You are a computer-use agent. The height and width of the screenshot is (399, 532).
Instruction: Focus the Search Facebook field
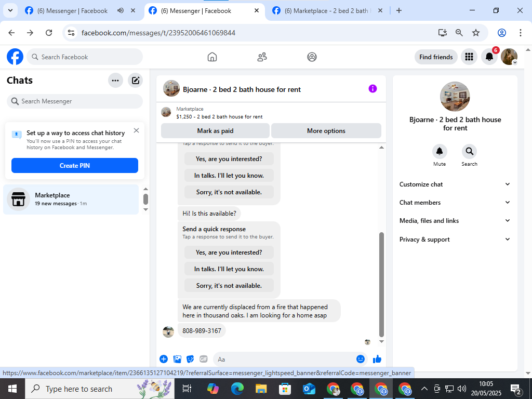click(x=85, y=57)
